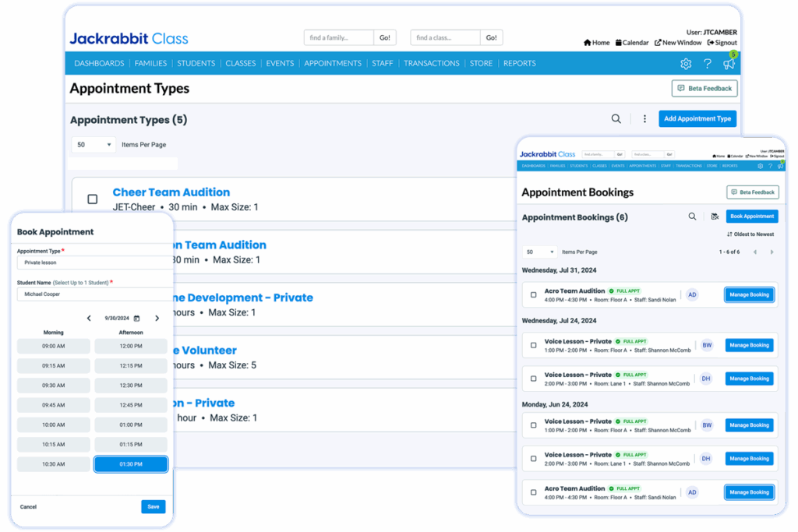Viewport: 798px width, 532px height.
Task: Go to next day in Book Appointment
Action: coord(157,319)
